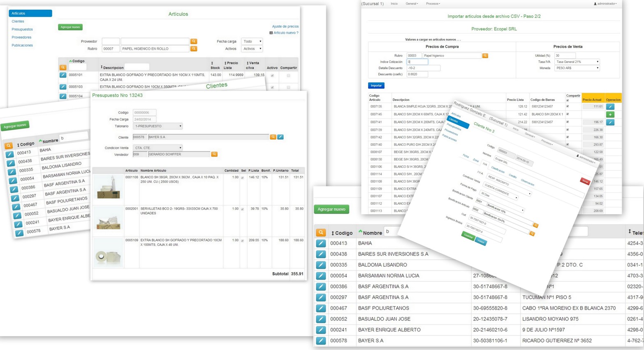This screenshot has height=350, width=644.
Task: Open the Tasa IVA dropdown
Action: [577, 62]
